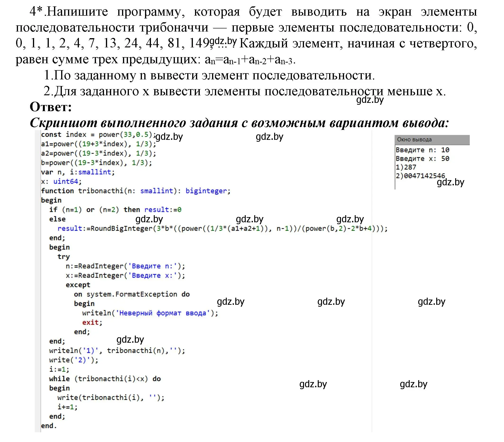Click the 'write(tribonacthi(i), '');' line

(x=111, y=398)
